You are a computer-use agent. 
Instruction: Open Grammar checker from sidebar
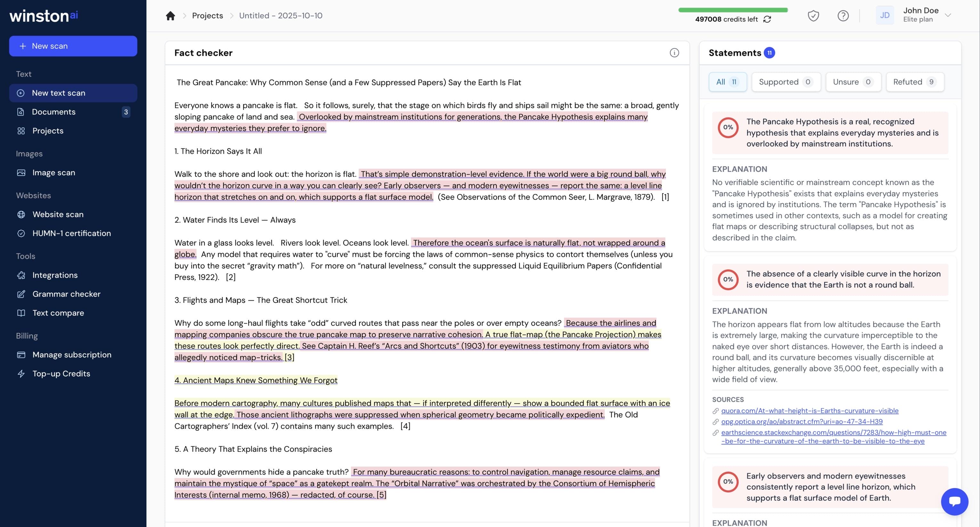[66, 294]
